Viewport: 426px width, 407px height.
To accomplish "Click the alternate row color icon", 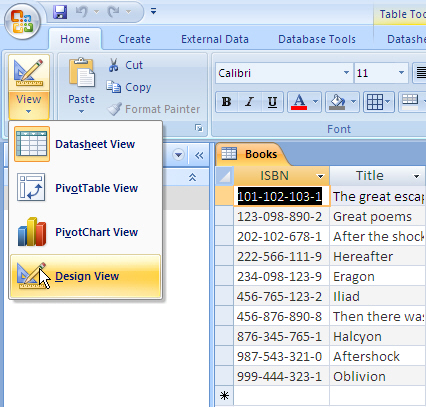I will coord(410,102).
